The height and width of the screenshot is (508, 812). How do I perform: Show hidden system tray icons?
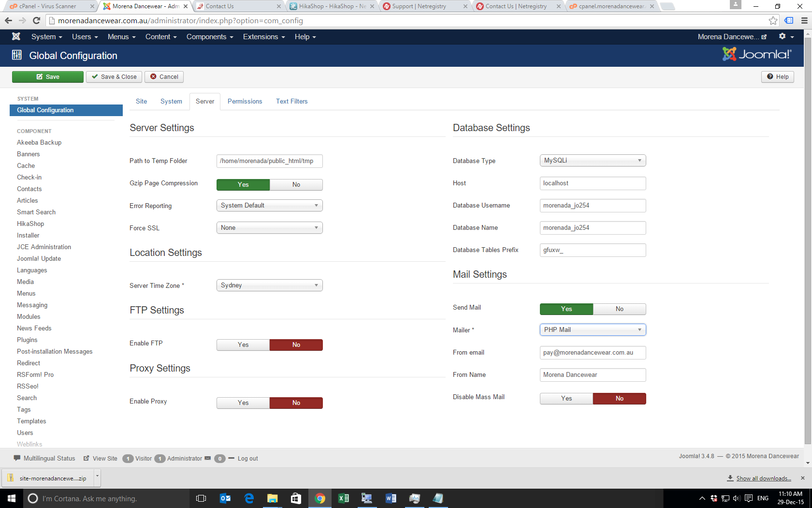[x=702, y=498]
